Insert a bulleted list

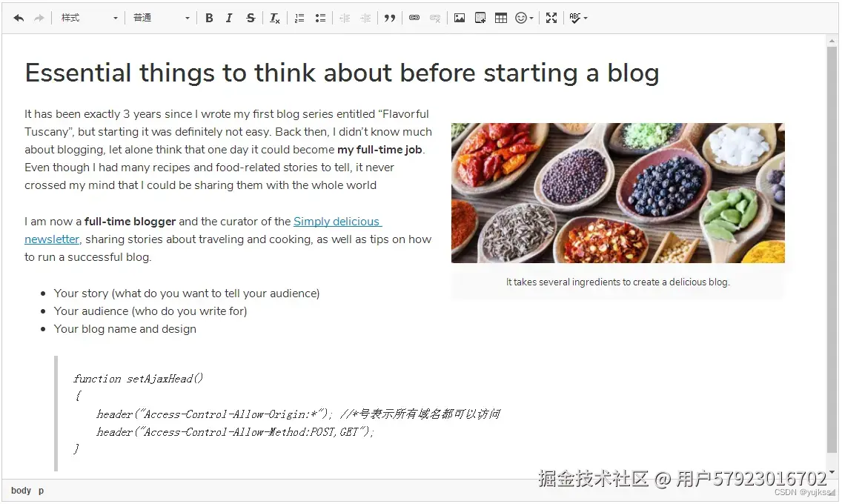click(x=320, y=19)
